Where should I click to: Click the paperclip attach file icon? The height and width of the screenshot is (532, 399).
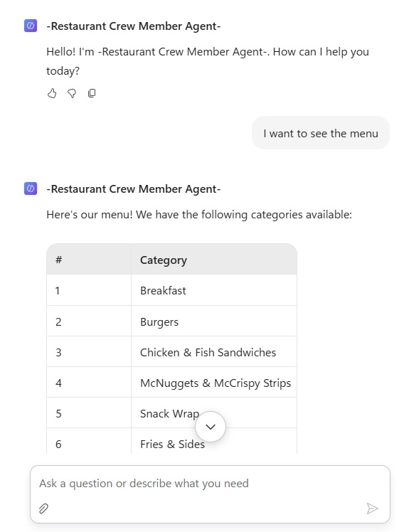pos(43,509)
